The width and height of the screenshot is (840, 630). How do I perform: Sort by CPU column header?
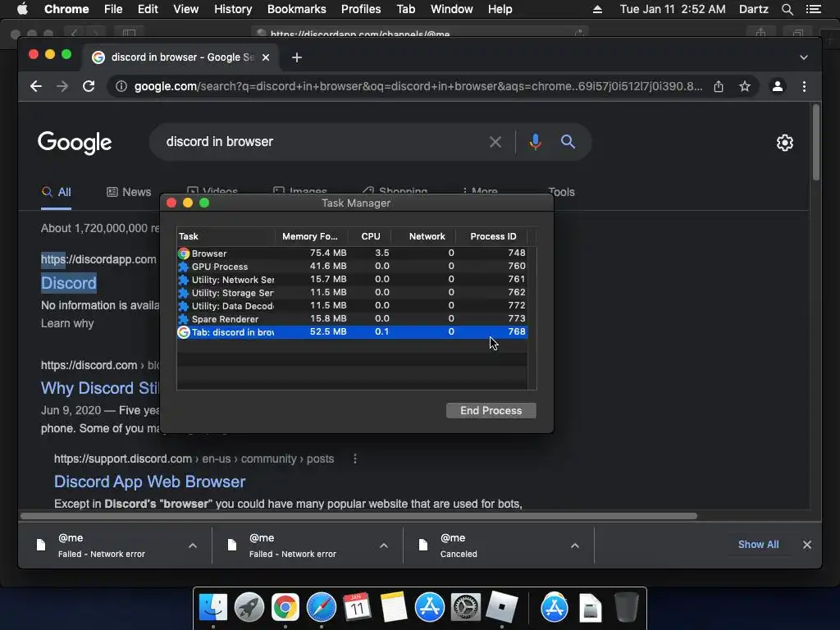coord(370,236)
